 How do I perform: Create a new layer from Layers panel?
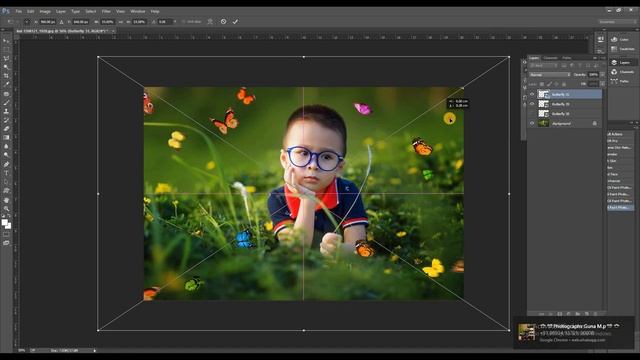(x=587, y=313)
